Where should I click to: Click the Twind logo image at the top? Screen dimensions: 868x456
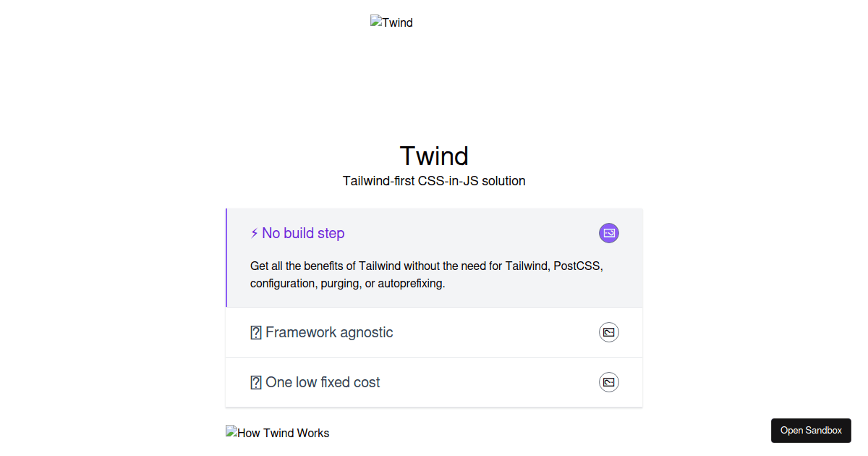391,22
